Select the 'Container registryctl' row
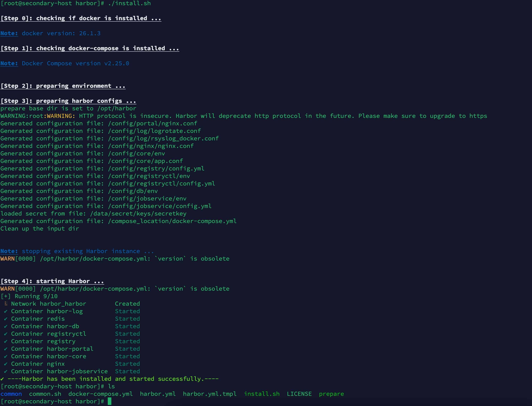The height and width of the screenshot is (406, 532). tap(72, 334)
